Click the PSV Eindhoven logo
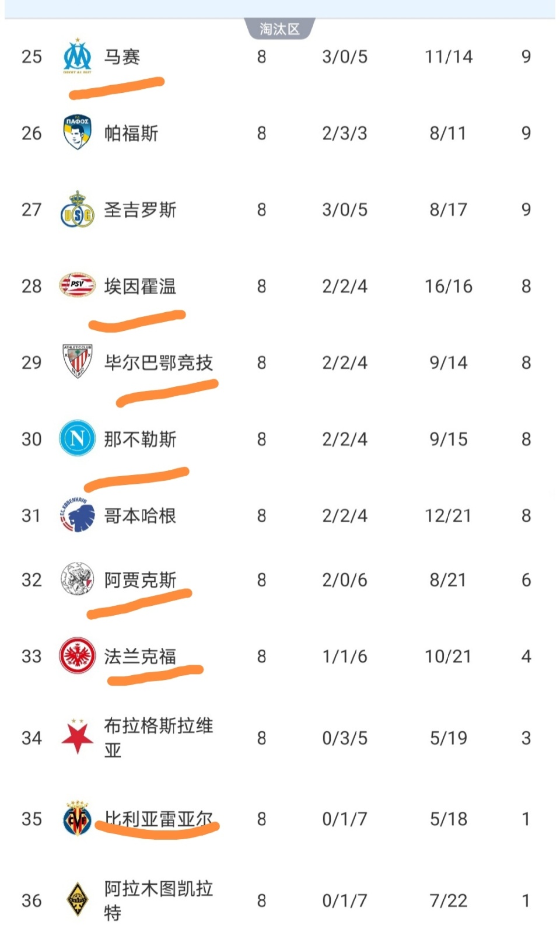This screenshot has height=932, width=560. tap(77, 285)
